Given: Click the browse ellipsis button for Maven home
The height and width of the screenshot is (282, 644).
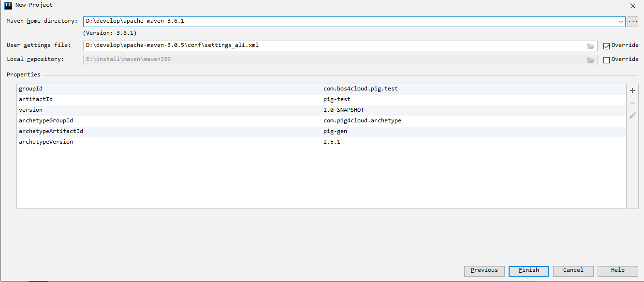Looking at the screenshot, I should [x=633, y=22].
